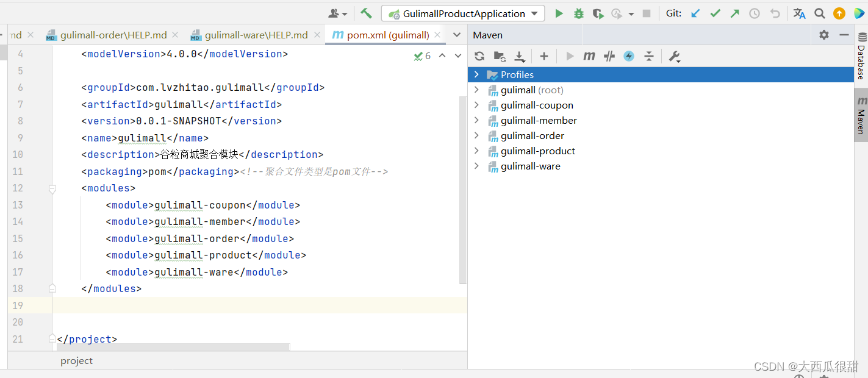Open the Translate plugin icon

click(x=799, y=13)
